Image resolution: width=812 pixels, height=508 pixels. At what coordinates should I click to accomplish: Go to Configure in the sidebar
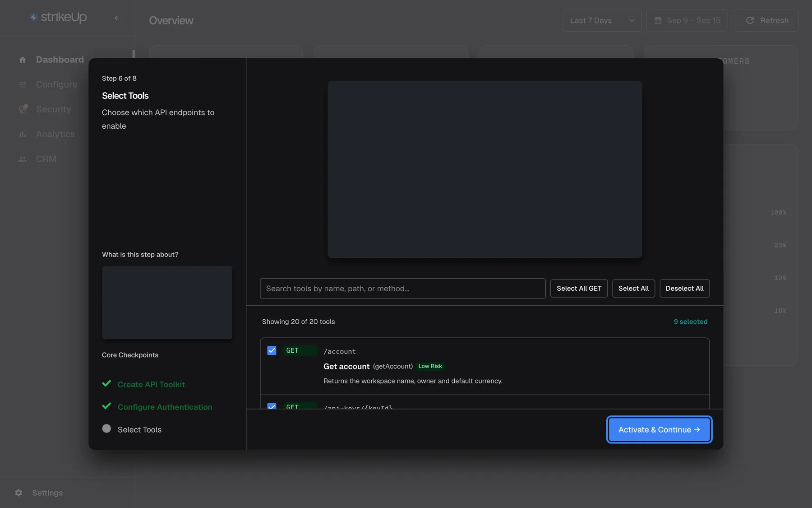coord(57,84)
